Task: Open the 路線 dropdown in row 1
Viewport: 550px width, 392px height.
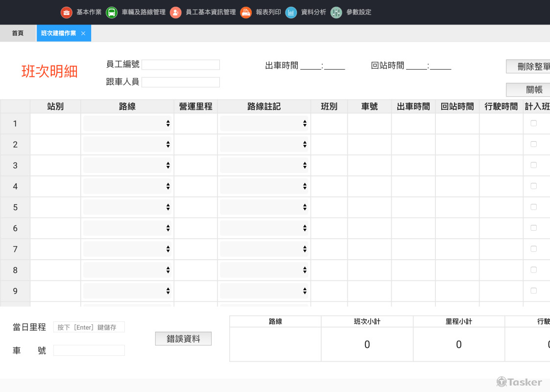Action: coord(126,123)
